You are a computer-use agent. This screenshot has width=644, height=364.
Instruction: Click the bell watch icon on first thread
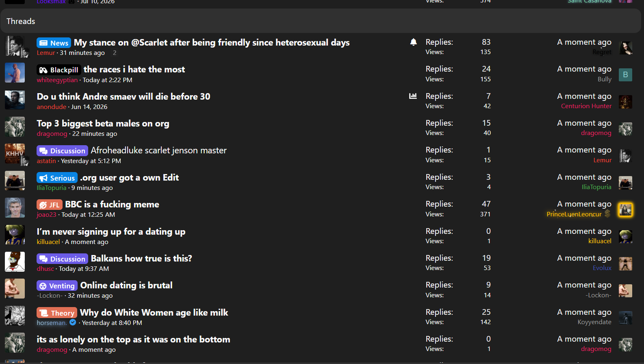pos(413,42)
